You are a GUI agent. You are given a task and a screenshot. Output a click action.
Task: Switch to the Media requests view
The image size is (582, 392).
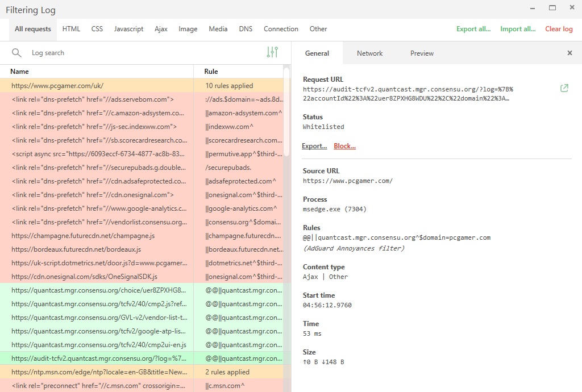pyautogui.click(x=218, y=29)
